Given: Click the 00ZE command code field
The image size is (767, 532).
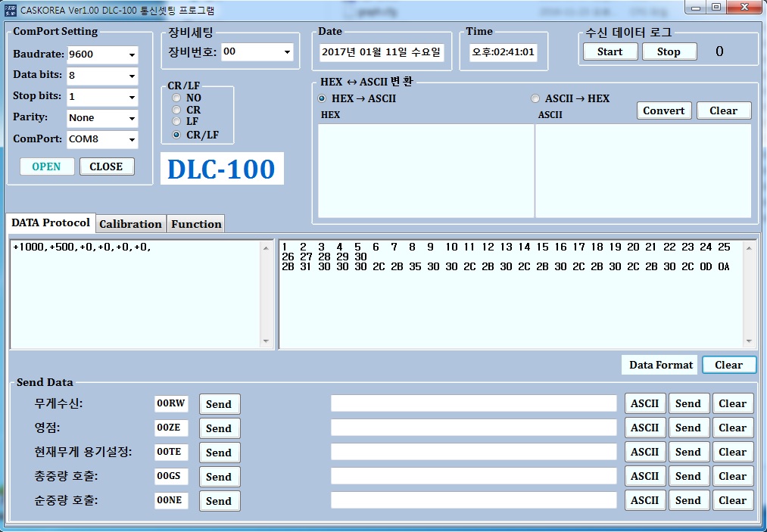Looking at the screenshot, I should 171,428.
